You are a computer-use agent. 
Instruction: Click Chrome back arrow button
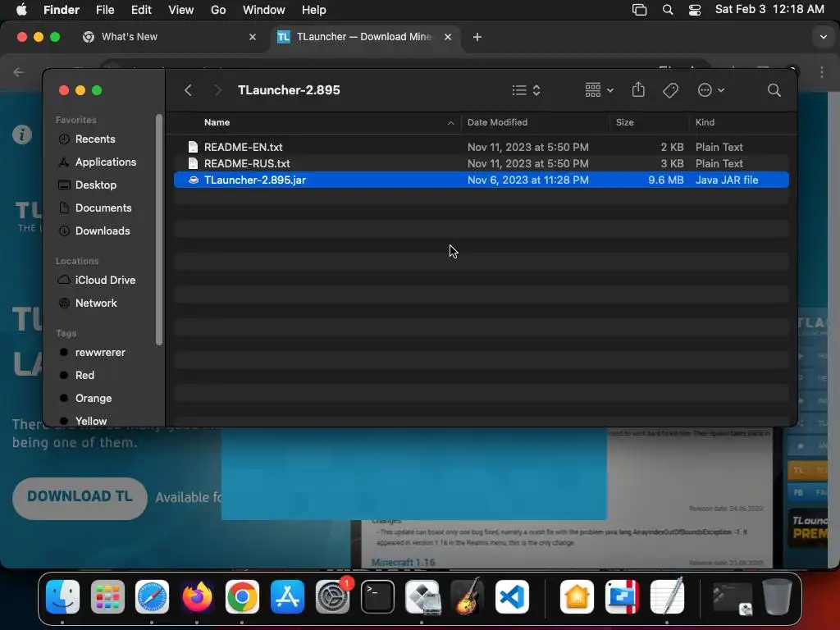coord(19,72)
